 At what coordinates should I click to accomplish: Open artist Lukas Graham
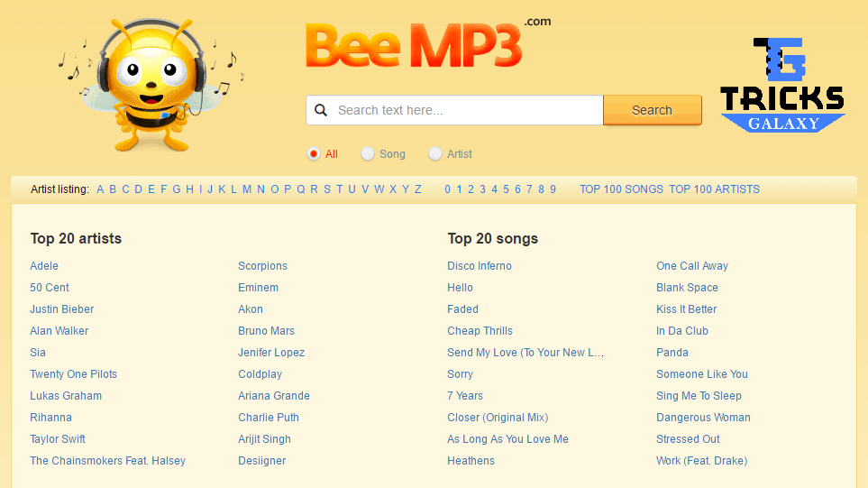pyautogui.click(x=66, y=395)
